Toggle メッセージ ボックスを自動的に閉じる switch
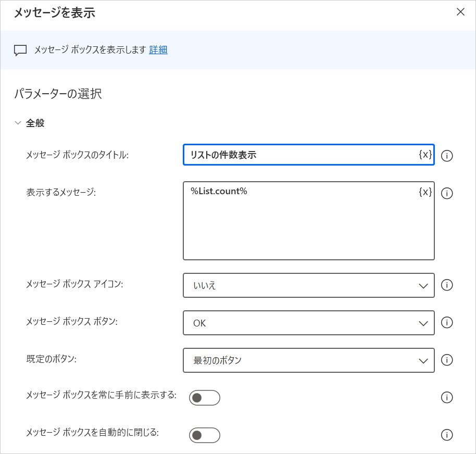The width and height of the screenshot is (476, 454). point(204,435)
